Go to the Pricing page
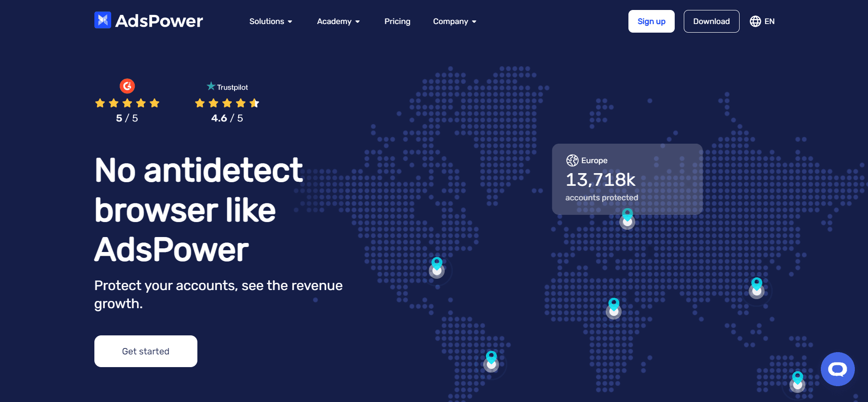 point(397,21)
